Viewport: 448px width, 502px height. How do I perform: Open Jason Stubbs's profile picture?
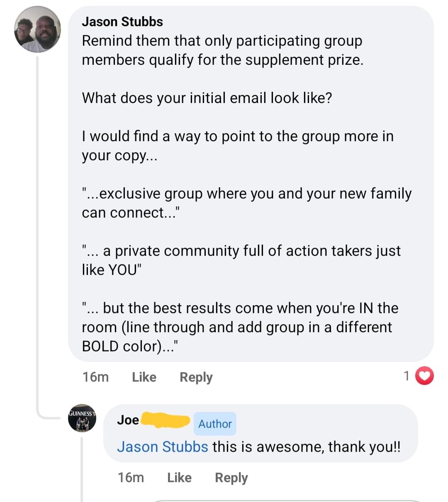pos(37,29)
